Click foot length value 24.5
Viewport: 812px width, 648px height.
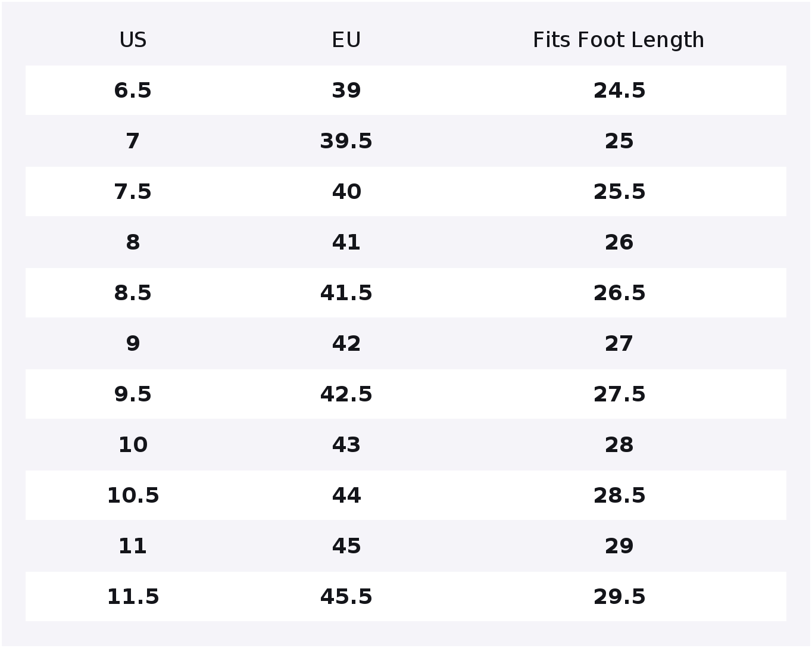tap(619, 91)
